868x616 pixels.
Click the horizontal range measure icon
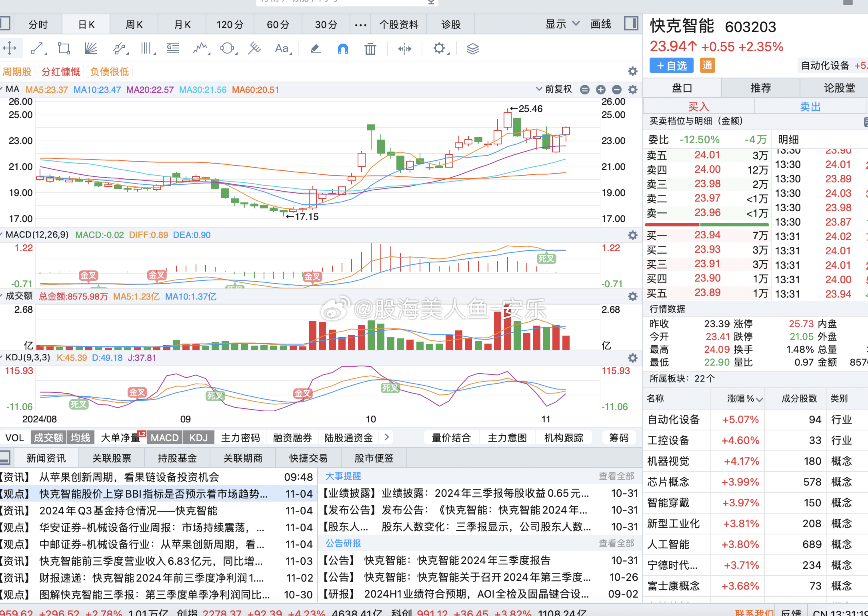click(404, 48)
